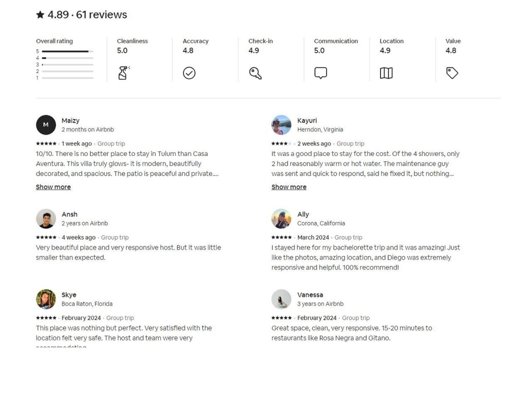Open reviewer name Ally
Image resolution: width=532 pixels, height=393 pixels.
(x=303, y=214)
